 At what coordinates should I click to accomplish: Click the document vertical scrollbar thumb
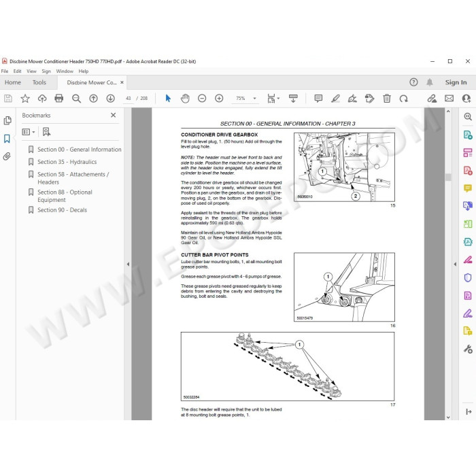pyautogui.click(x=448, y=177)
